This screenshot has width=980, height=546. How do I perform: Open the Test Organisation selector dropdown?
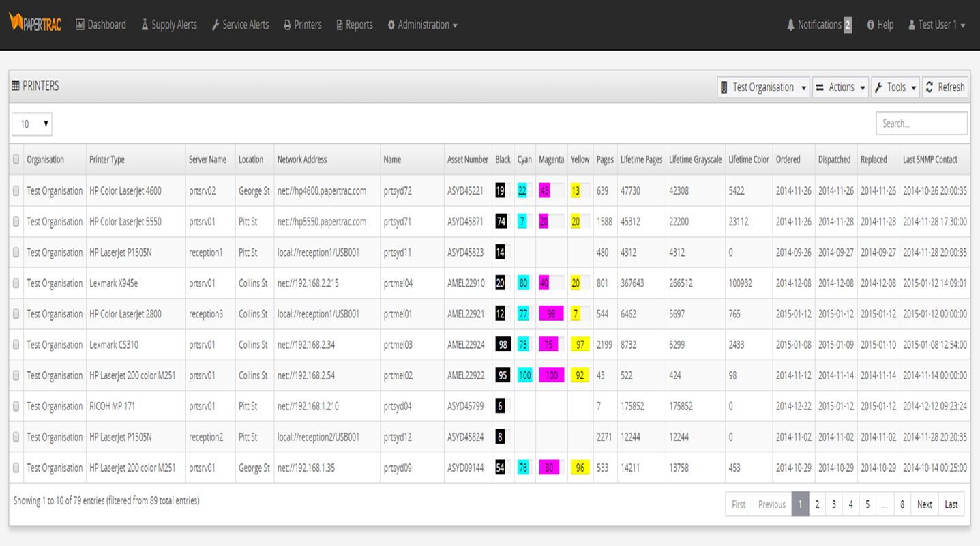tap(763, 87)
